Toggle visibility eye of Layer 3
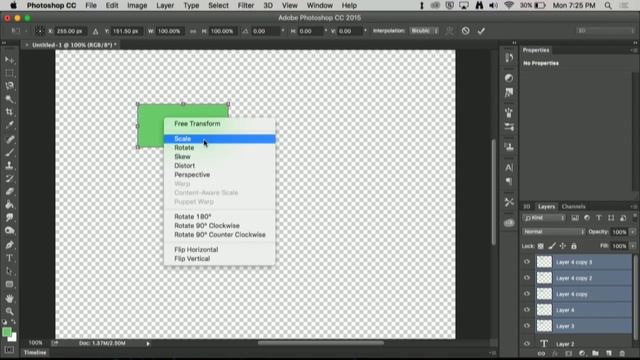Screen dimensions: 640x360 [x=527, y=326]
